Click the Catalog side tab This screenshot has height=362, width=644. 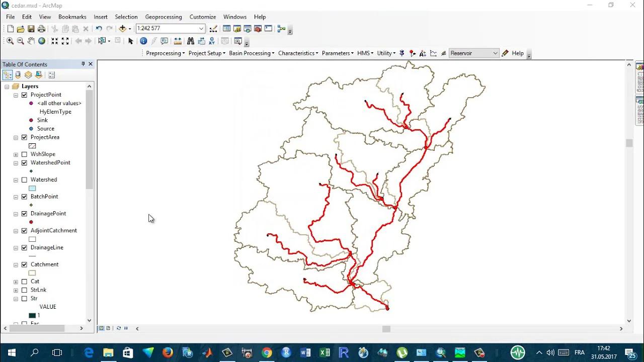pyautogui.click(x=640, y=77)
